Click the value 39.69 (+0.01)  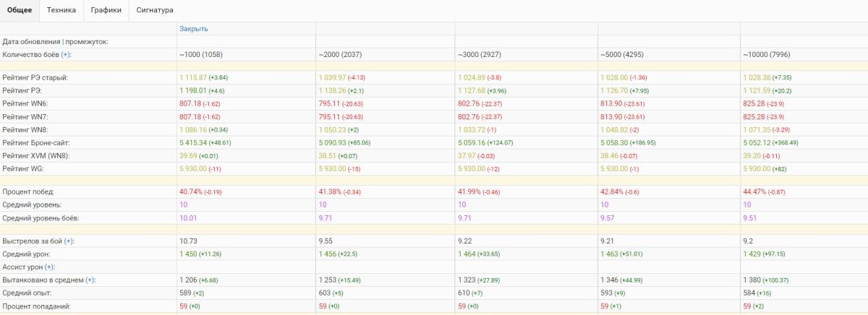(x=199, y=156)
